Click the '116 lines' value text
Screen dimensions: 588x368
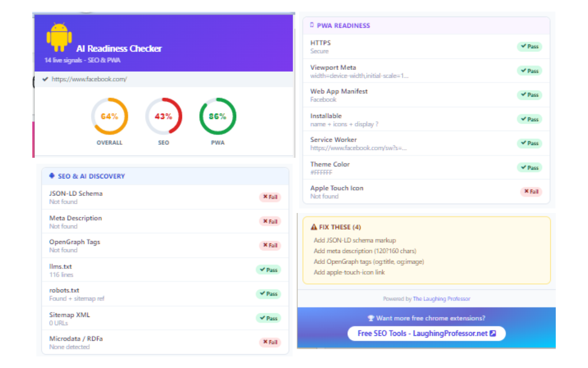pyautogui.click(x=61, y=275)
